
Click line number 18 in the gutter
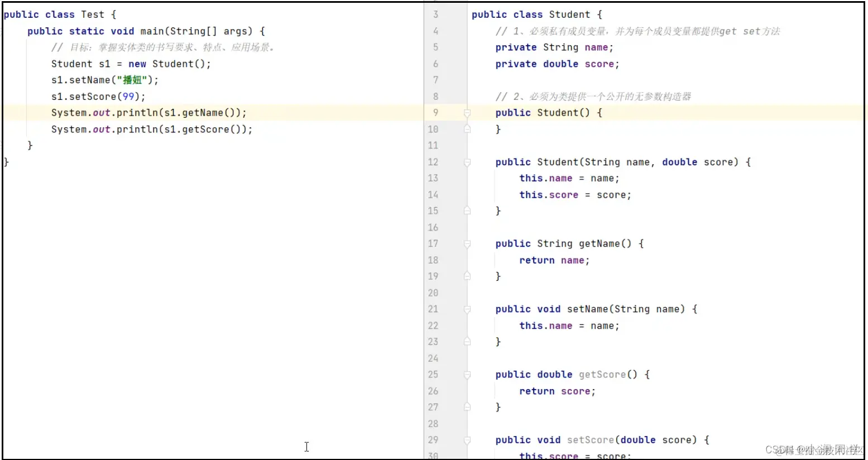(x=433, y=260)
